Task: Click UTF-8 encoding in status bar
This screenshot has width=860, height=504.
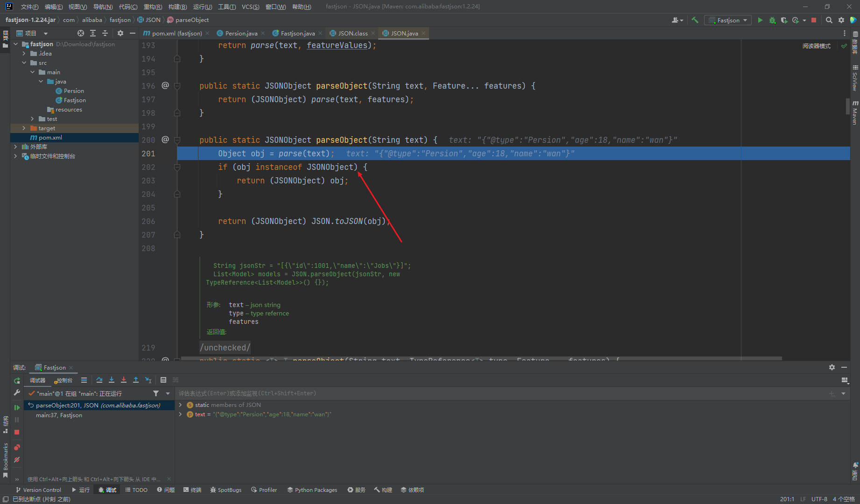Action: point(819,499)
